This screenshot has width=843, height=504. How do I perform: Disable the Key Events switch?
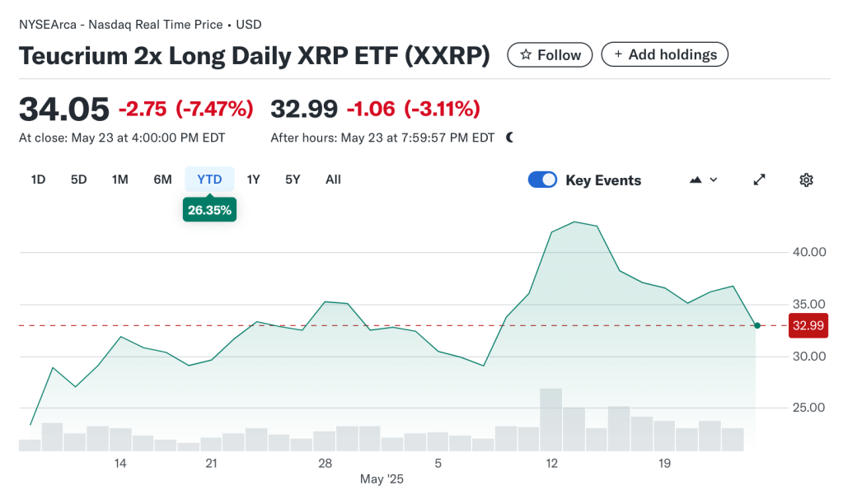[x=542, y=179]
